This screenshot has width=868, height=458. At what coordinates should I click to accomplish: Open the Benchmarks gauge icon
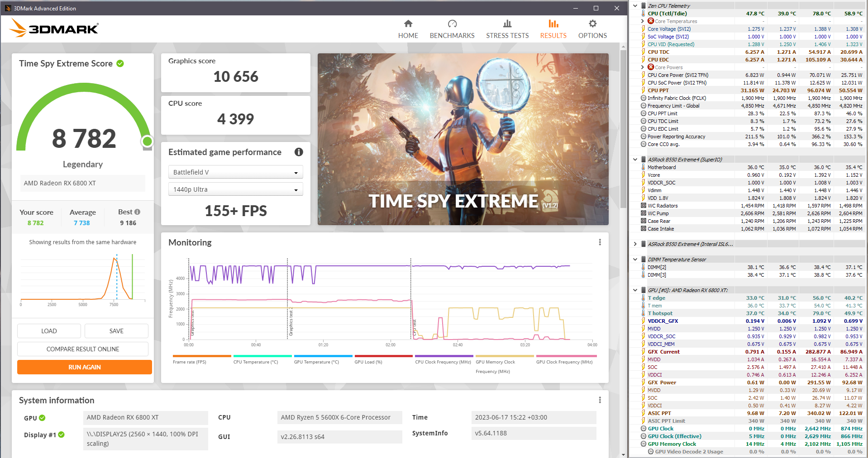[452, 24]
